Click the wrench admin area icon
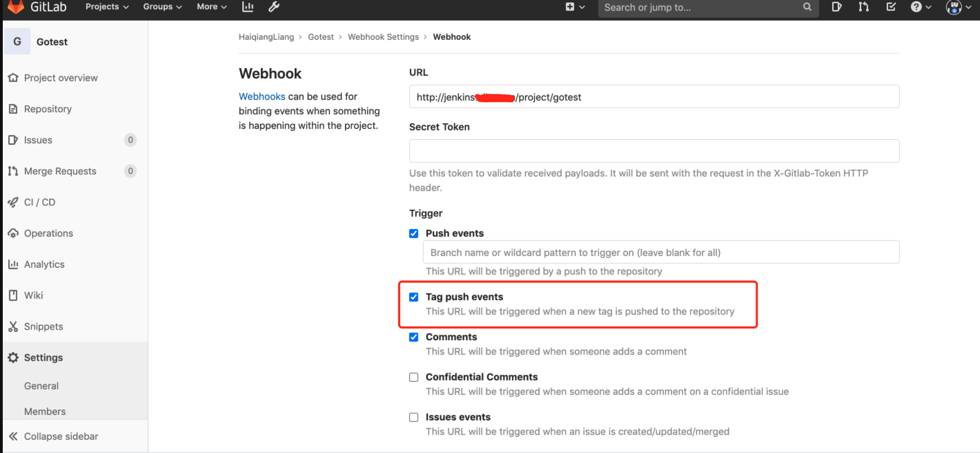Screen dimensions: 980x453 (274, 7)
